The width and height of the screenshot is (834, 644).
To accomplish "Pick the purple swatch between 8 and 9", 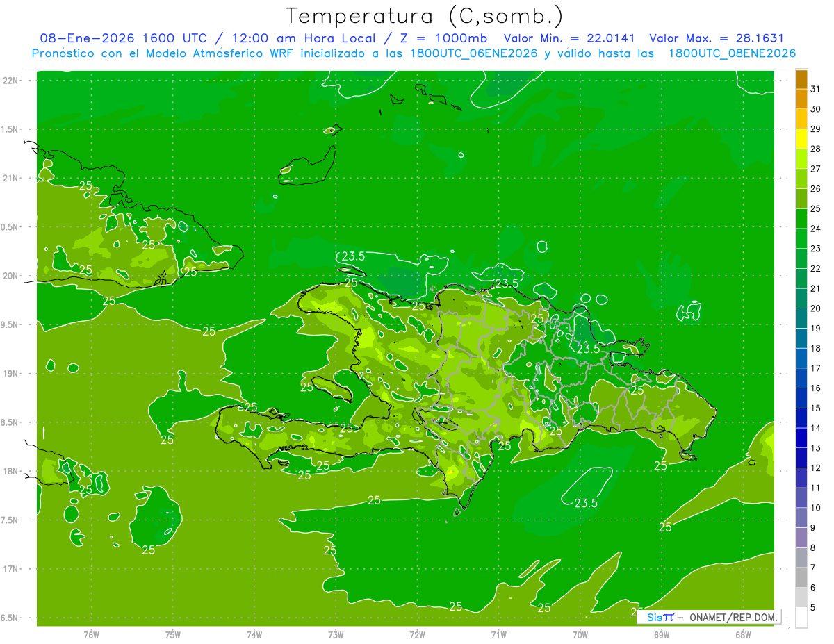I will point(801,537).
